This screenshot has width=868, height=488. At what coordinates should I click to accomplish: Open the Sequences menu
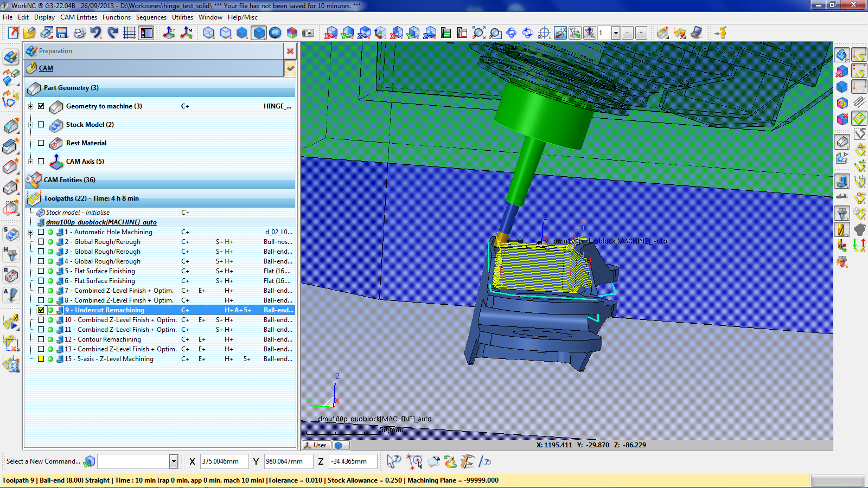[151, 17]
